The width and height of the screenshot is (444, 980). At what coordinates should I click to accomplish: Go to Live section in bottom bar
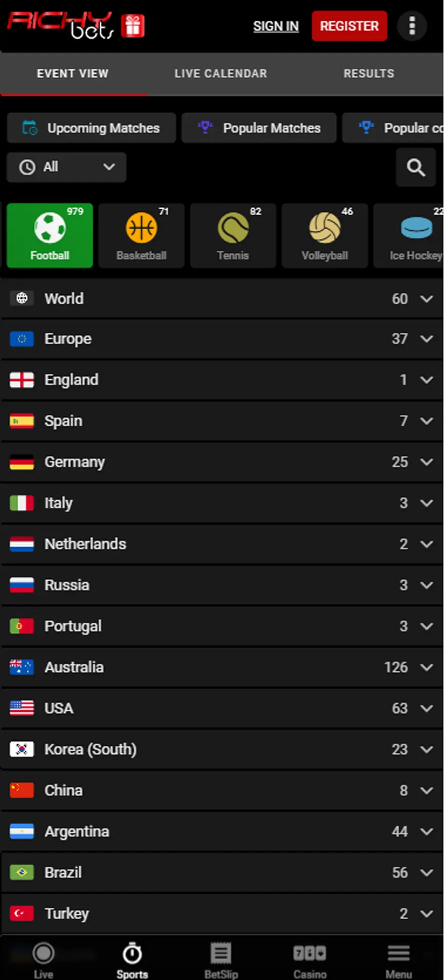coord(43,960)
